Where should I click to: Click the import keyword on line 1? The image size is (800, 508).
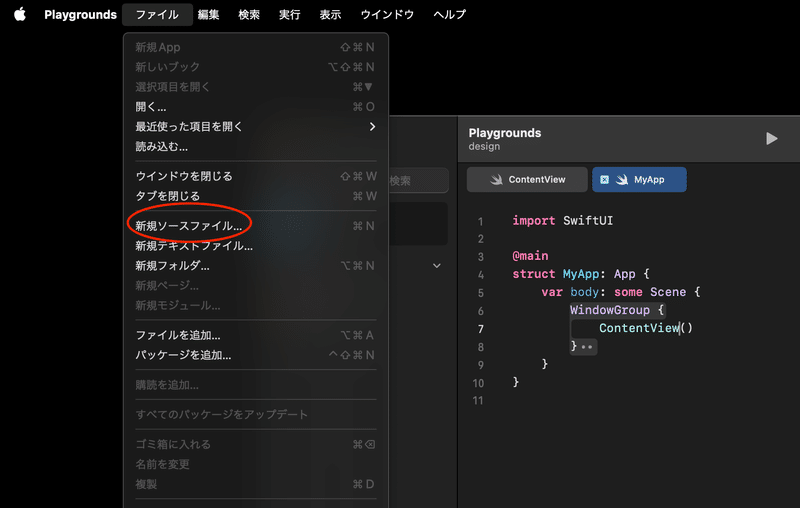[533, 221]
